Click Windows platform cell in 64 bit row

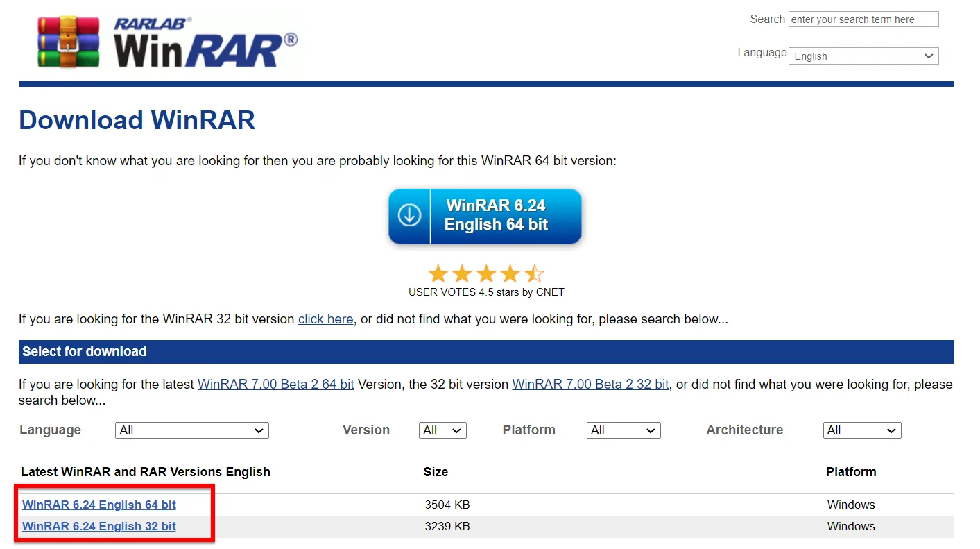pyautogui.click(x=851, y=505)
